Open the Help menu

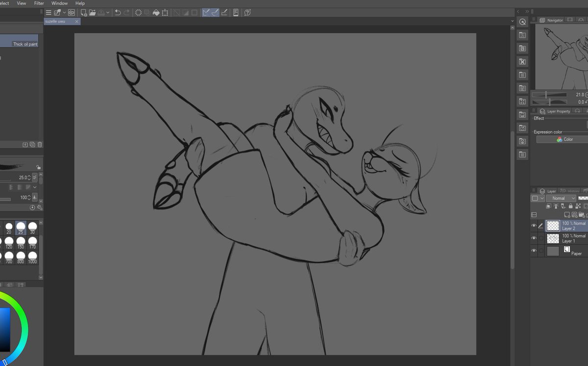(80, 3)
